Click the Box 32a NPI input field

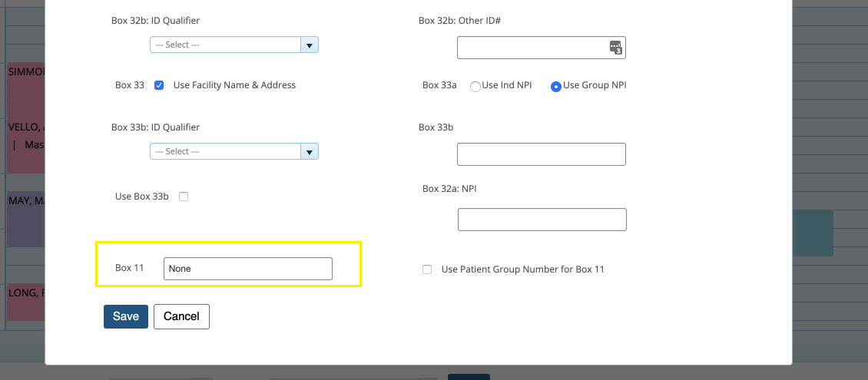point(542,220)
